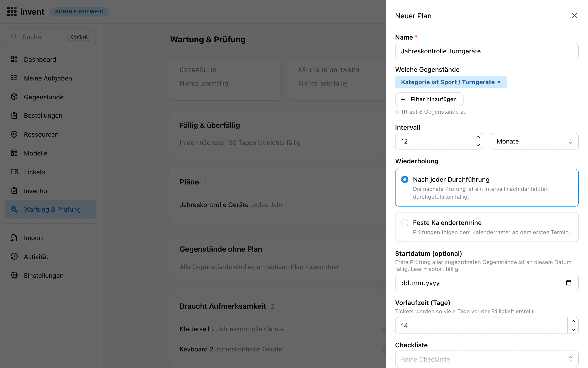Click the Wartung & Prüfung wrench icon

[x=14, y=209]
